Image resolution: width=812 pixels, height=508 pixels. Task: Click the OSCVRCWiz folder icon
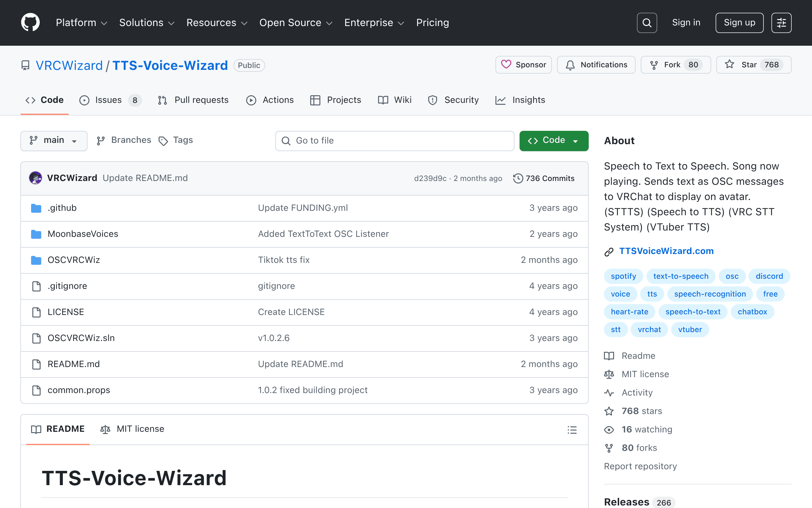36,260
